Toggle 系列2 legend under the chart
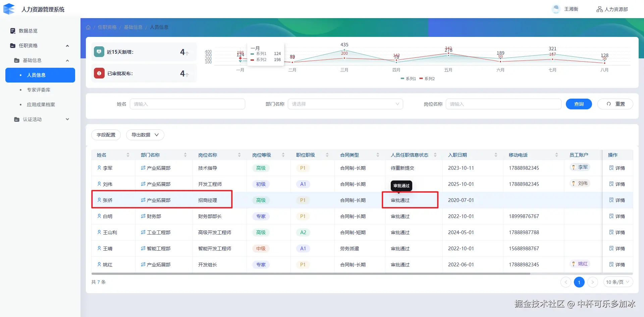This screenshot has height=317, width=644. [427, 78]
